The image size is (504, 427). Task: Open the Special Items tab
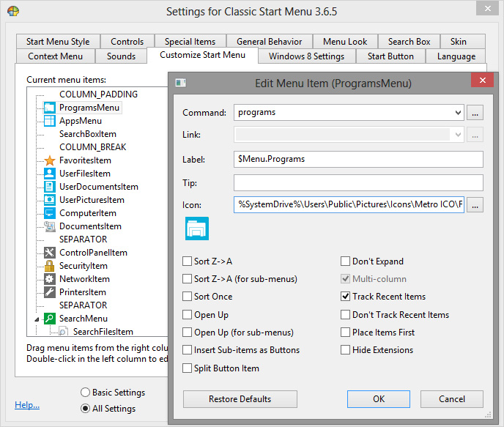tap(190, 42)
